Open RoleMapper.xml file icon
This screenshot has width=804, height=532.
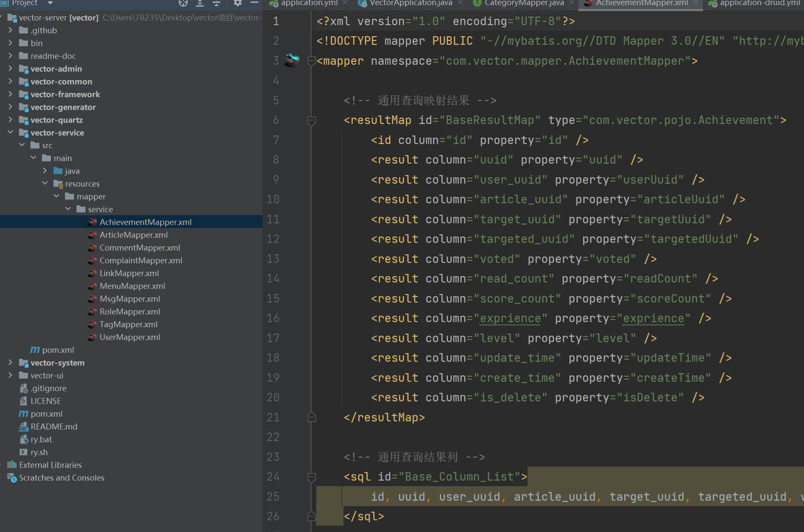[92, 311]
